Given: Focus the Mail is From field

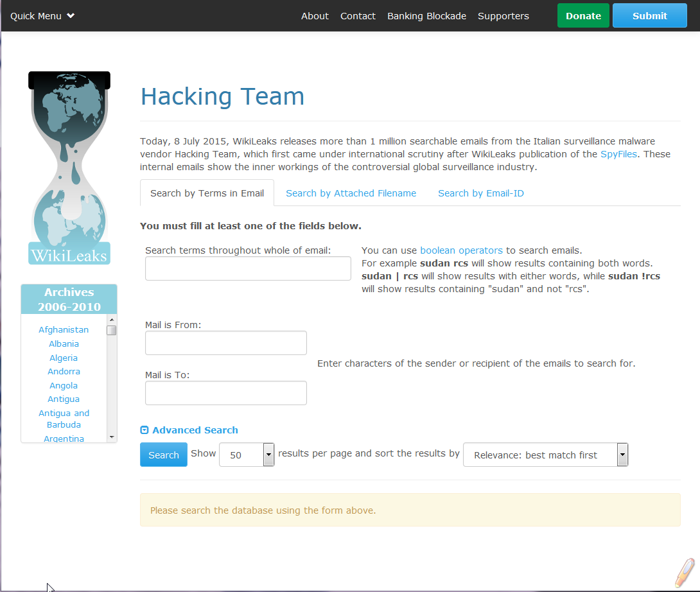Looking at the screenshot, I should [x=226, y=343].
